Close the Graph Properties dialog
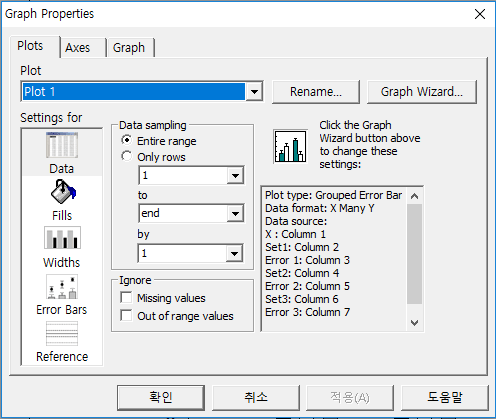 (480, 14)
